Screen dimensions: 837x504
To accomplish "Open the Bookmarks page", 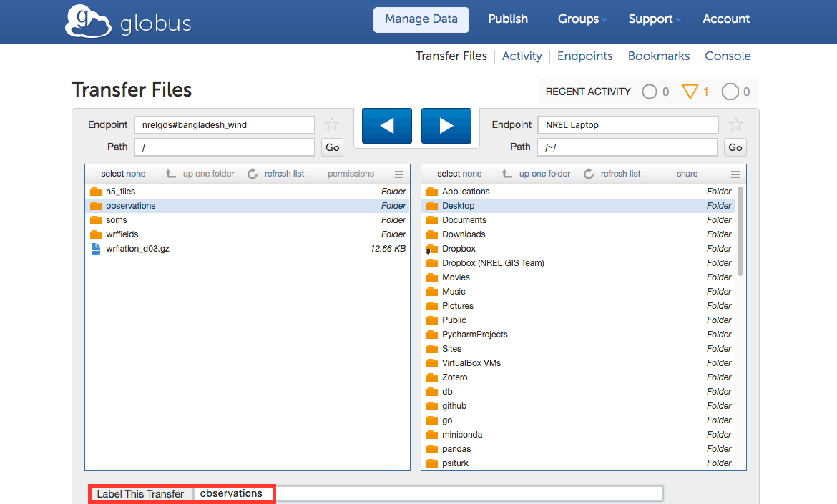I will tap(659, 56).
